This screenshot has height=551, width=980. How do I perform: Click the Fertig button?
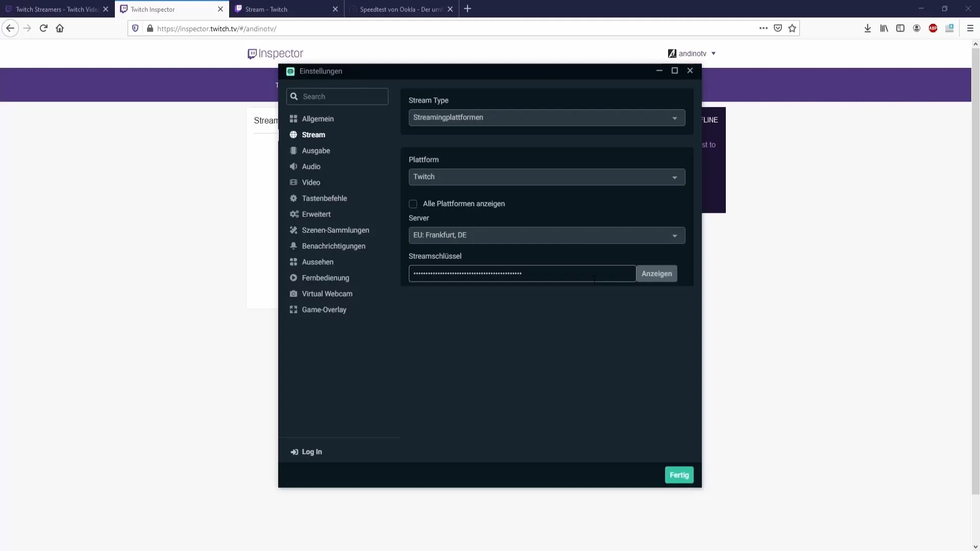click(x=679, y=475)
